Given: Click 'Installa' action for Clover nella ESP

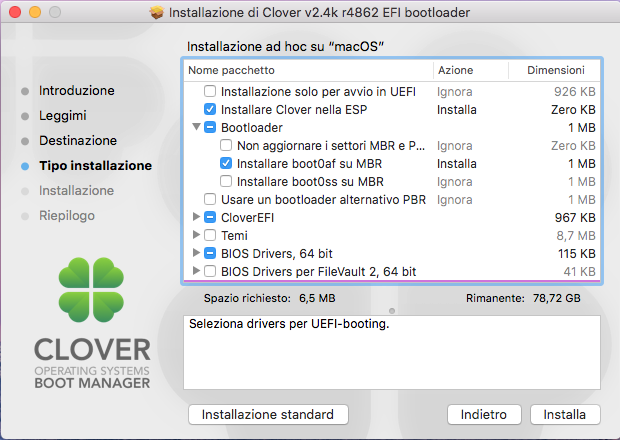Looking at the screenshot, I should 457,110.
